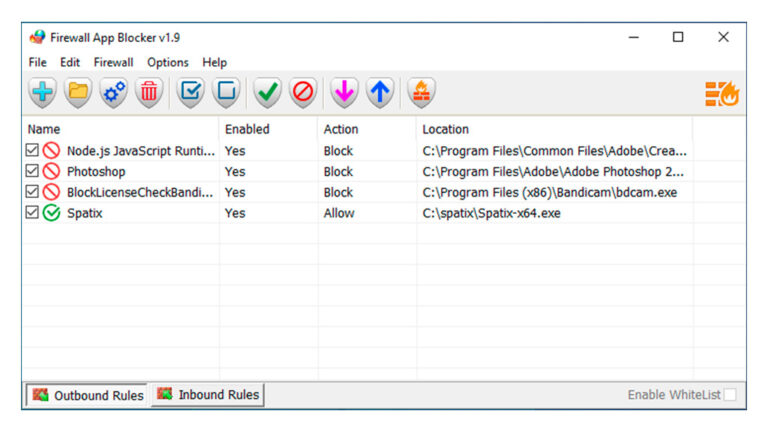Viewport: 768px width, 432px height.
Task: Click Yes in the Spatix row
Action: click(x=235, y=214)
